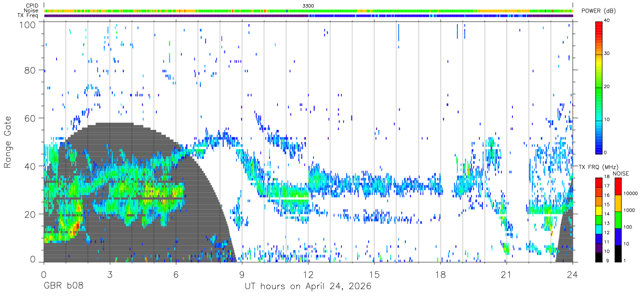Click the 18 tick on the UT hours axis
This screenshot has width=644, height=297.
pyautogui.click(x=441, y=273)
